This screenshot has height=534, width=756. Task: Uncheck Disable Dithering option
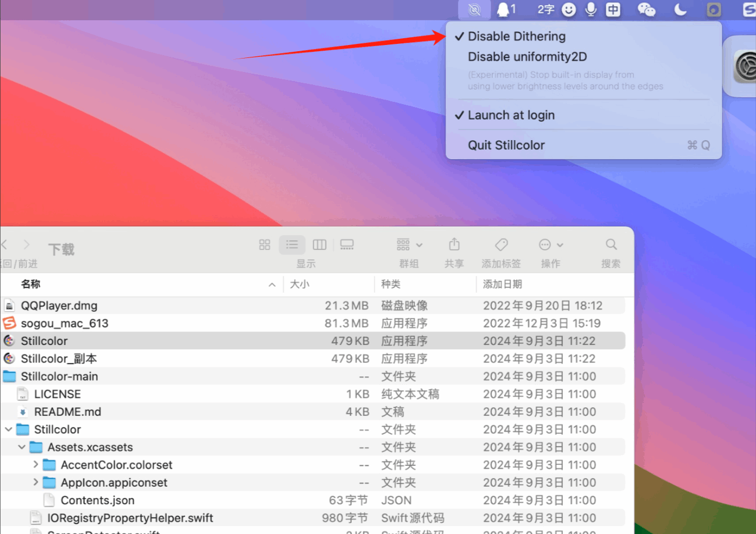(x=516, y=37)
